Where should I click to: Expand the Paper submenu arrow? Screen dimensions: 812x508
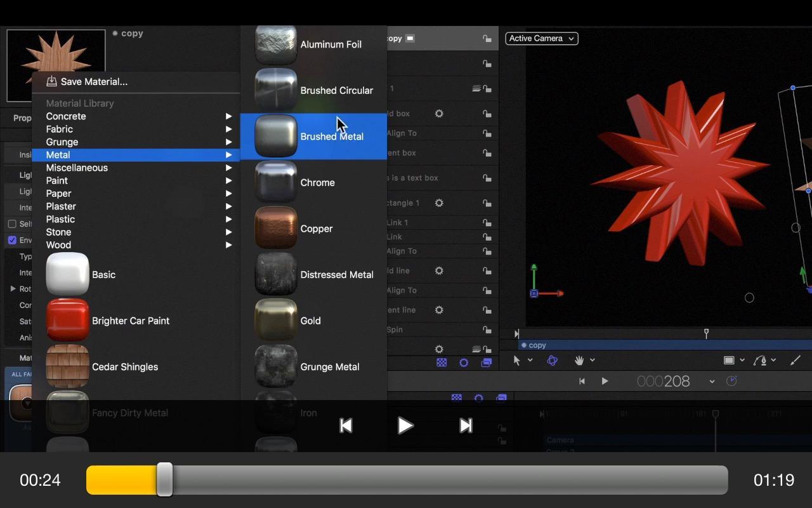[228, 194]
